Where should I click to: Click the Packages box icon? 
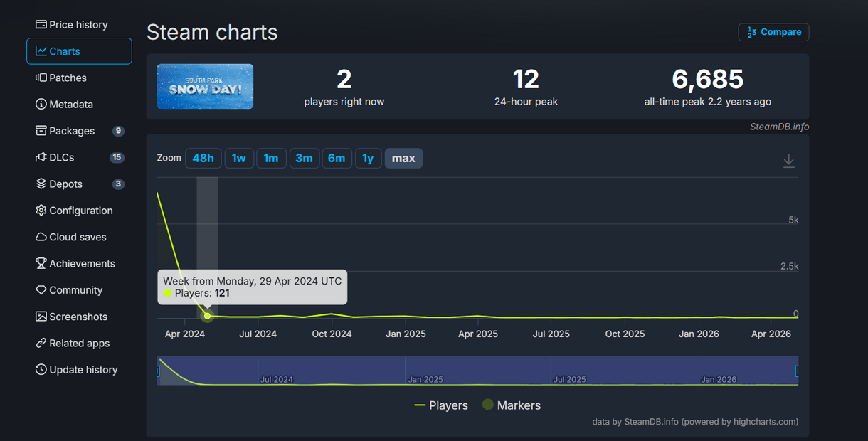point(41,131)
